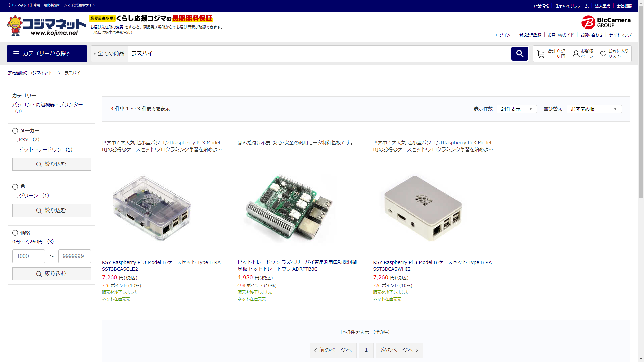
Task: Click 絞り込む button under メーカー
Action: [x=52, y=164]
